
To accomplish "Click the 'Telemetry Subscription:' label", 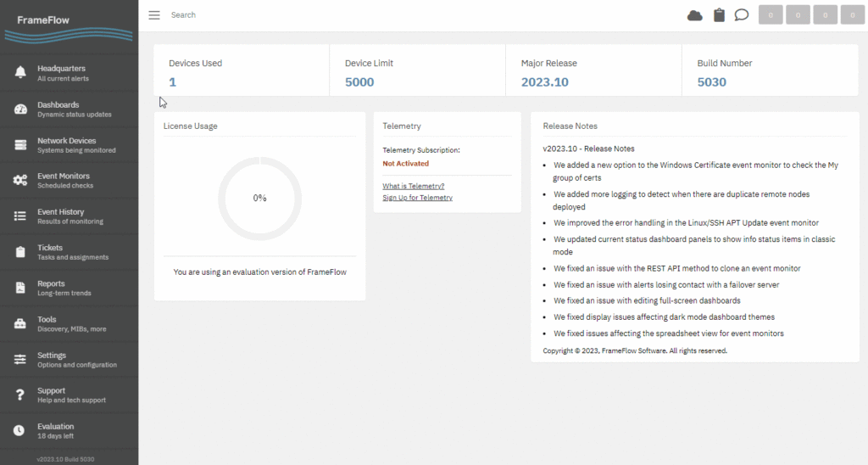I will point(421,150).
